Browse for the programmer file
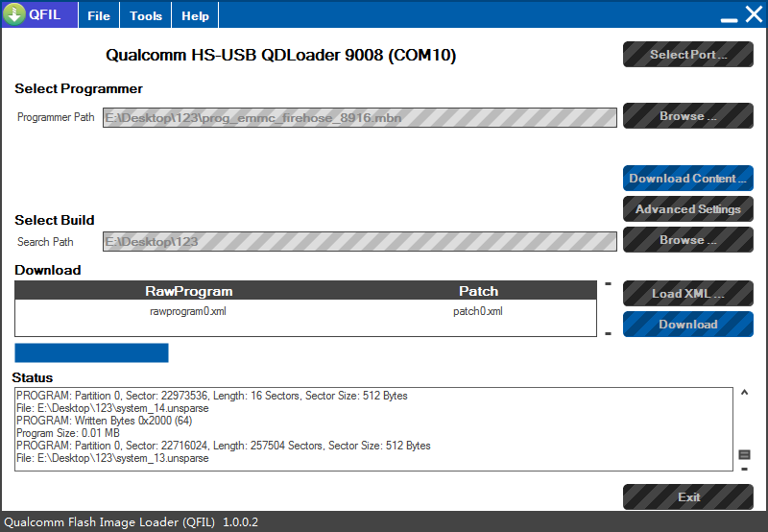The width and height of the screenshot is (768, 532). coord(687,116)
